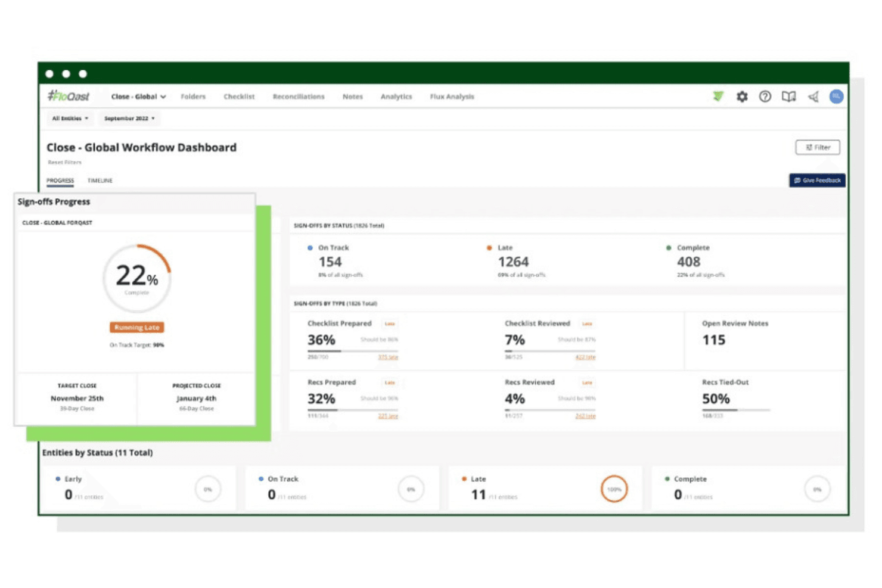Click the Filter button

(x=818, y=147)
